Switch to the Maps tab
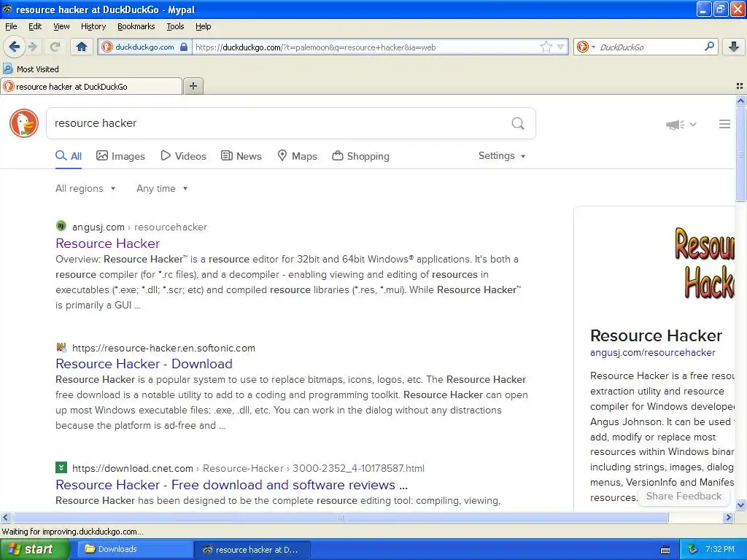This screenshot has width=747, height=560. point(298,156)
